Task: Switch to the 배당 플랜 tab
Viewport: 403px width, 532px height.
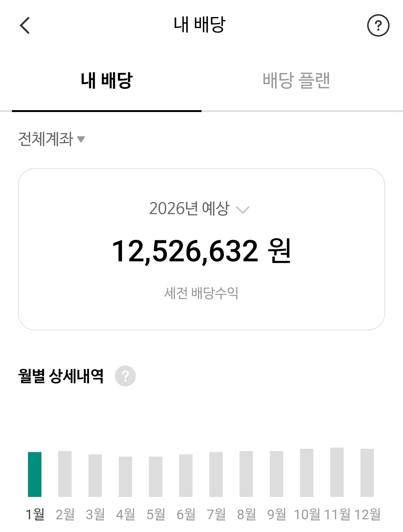Action: click(x=296, y=81)
